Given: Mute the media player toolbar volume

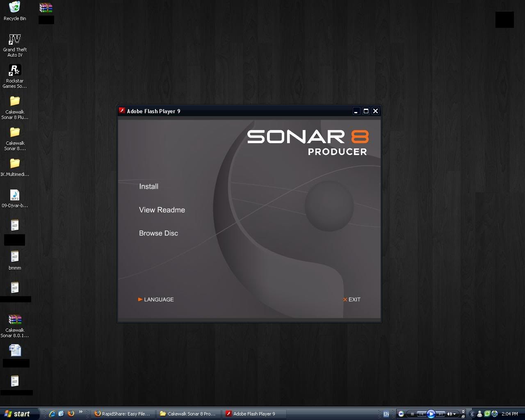Looking at the screenshot, I should click(x=450, y=414).
